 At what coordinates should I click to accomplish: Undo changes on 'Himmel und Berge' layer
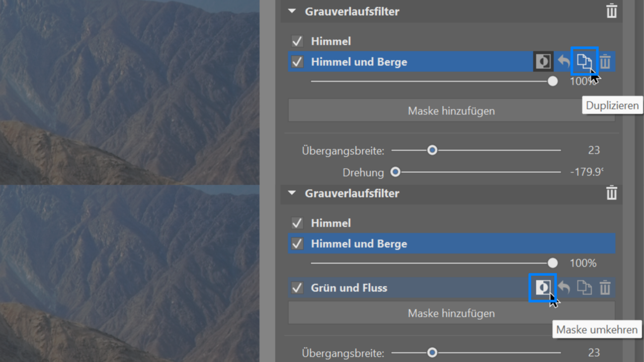564,61
